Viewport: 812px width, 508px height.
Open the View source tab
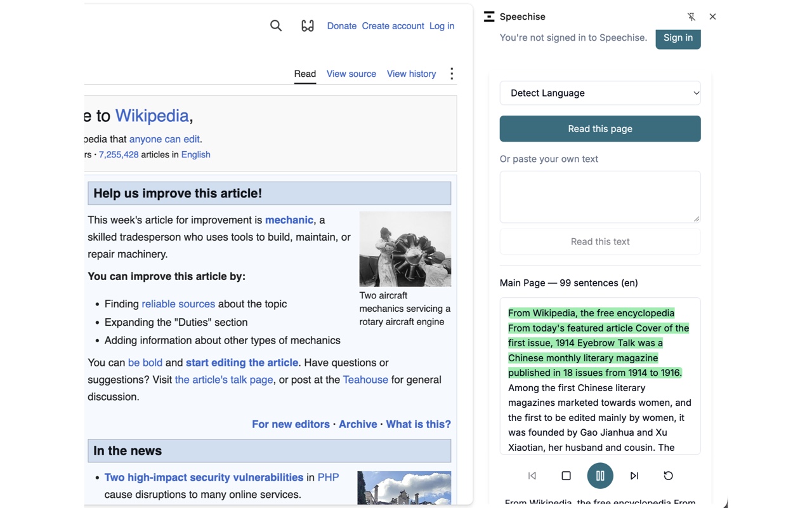pos(351,74)
